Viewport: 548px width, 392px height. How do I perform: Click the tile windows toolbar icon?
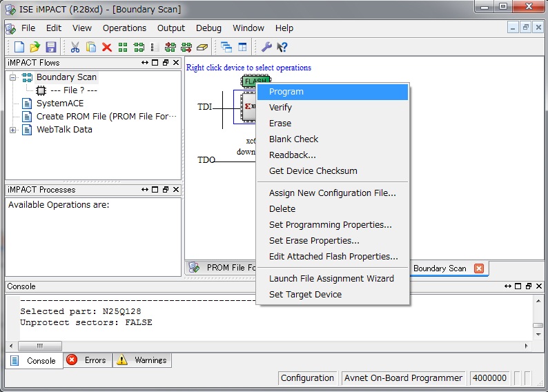pos(242,47)
